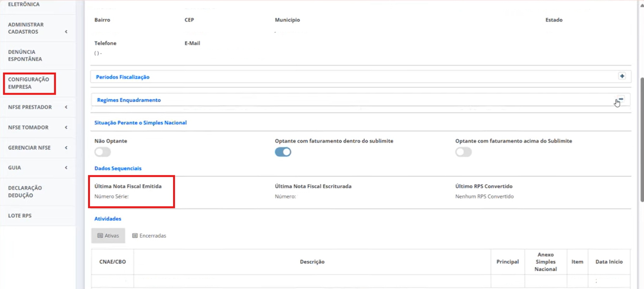This screenshot has height=289, width=644.
Task: Open DENÚNCIA ESPONTÂNEA in the sidebar
Action: click(25, 55)
